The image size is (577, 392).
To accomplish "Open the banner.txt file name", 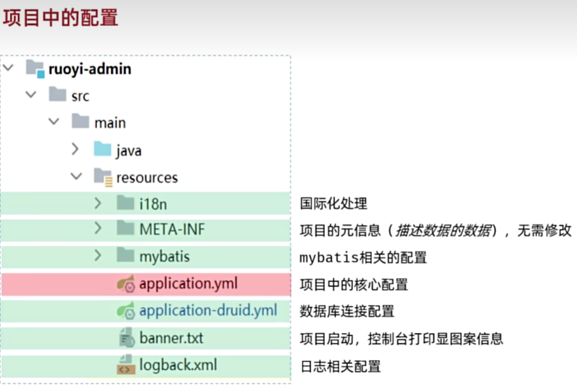I will [x=171, y=338].
